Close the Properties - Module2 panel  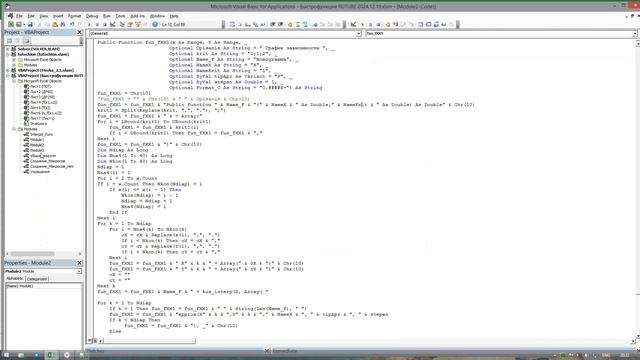[x=79, y=263]
